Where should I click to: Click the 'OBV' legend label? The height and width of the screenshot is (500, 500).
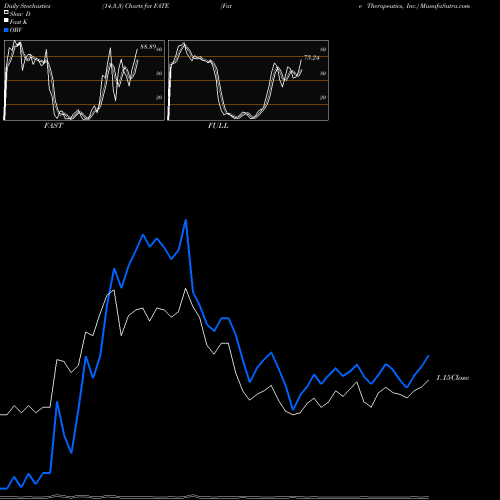coord(16,30)
